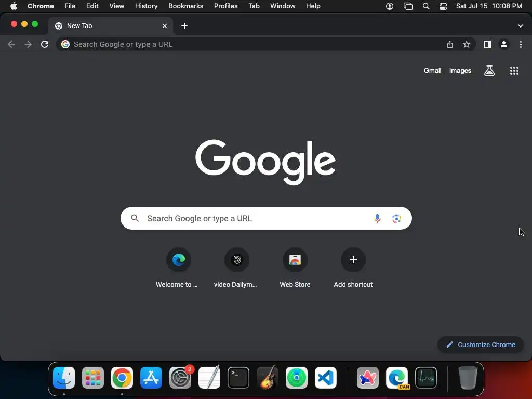Select the New Tab tab

[111, 26]
